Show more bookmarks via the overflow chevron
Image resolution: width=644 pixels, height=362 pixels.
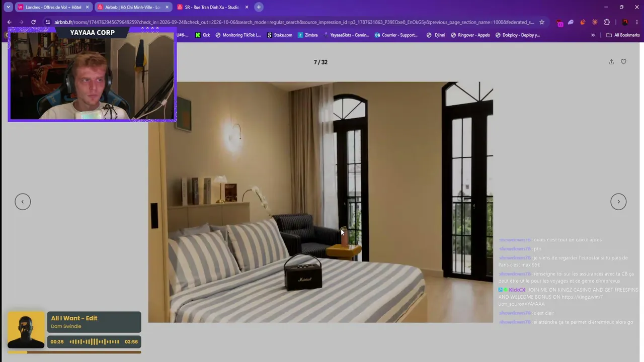593,35
